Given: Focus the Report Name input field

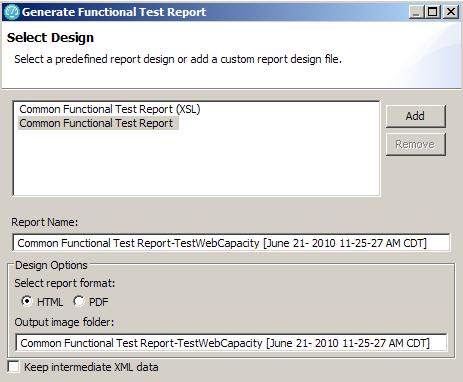Looking at the screenshot, I should [231, 243].
